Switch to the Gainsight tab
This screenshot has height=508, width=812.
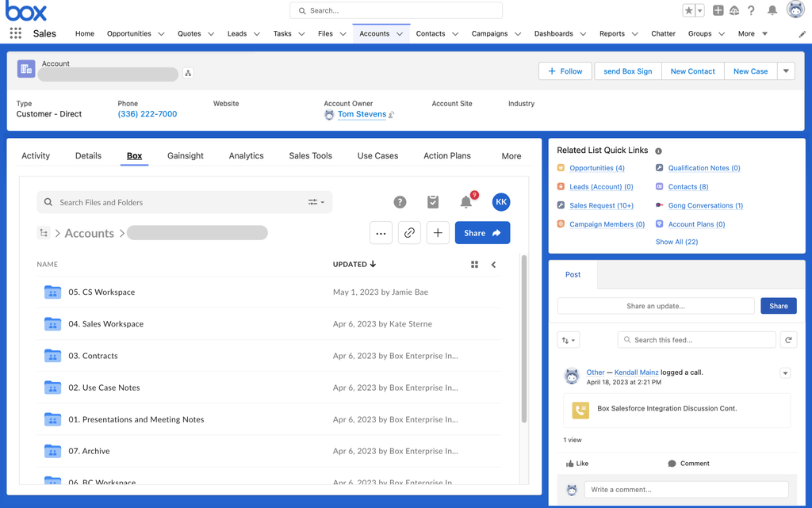(x=186, y=155)
